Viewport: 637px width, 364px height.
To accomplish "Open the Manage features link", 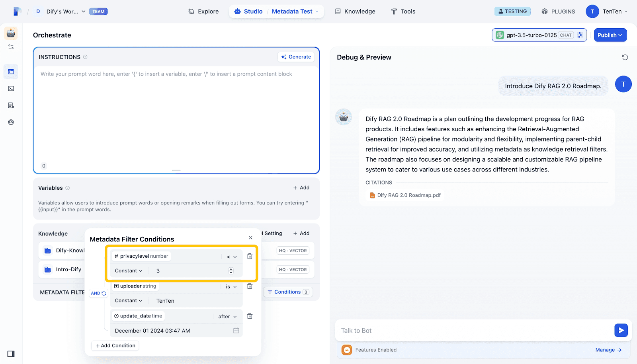I will pyautogui.click(x=608, y=350).
